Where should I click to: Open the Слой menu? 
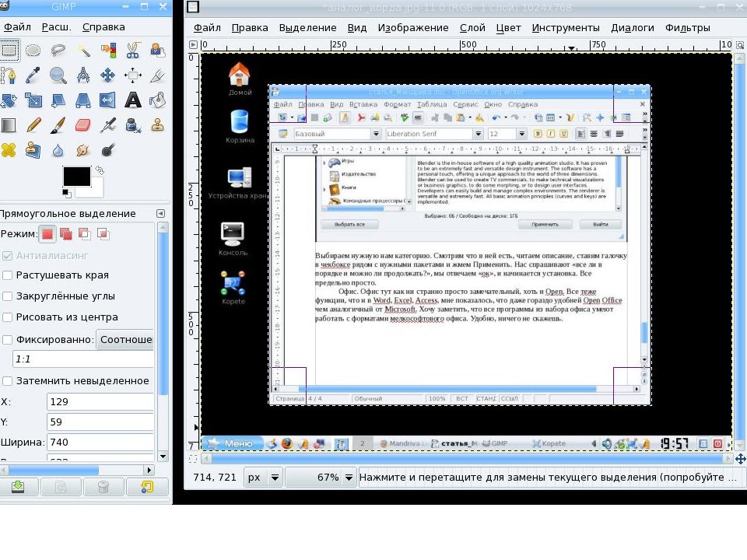(472, 28)
